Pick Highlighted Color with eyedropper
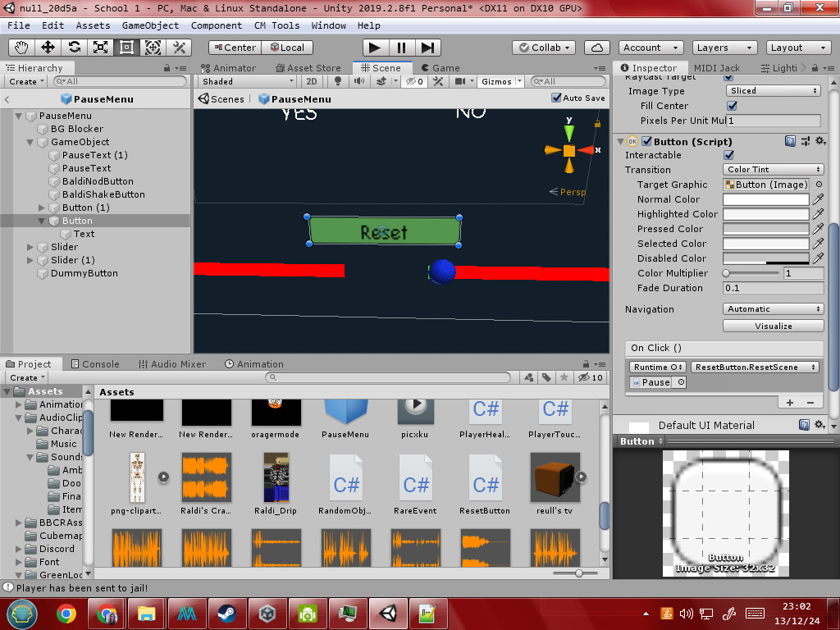 [x=818, y=214]
